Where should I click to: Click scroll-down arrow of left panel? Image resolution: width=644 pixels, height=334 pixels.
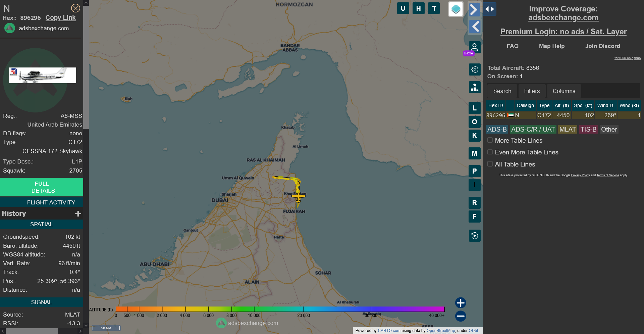tap(86, 325)
